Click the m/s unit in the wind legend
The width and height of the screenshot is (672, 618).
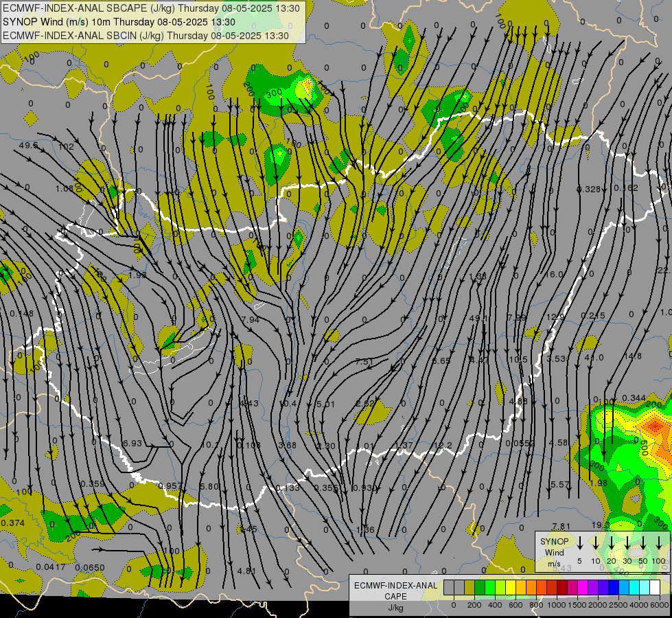[554, 564]
